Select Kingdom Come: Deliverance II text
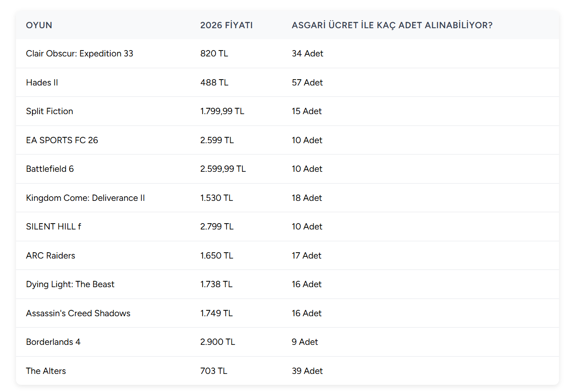Screen dimensions: 575x392 pyautogui.click(x=85, y=198)
